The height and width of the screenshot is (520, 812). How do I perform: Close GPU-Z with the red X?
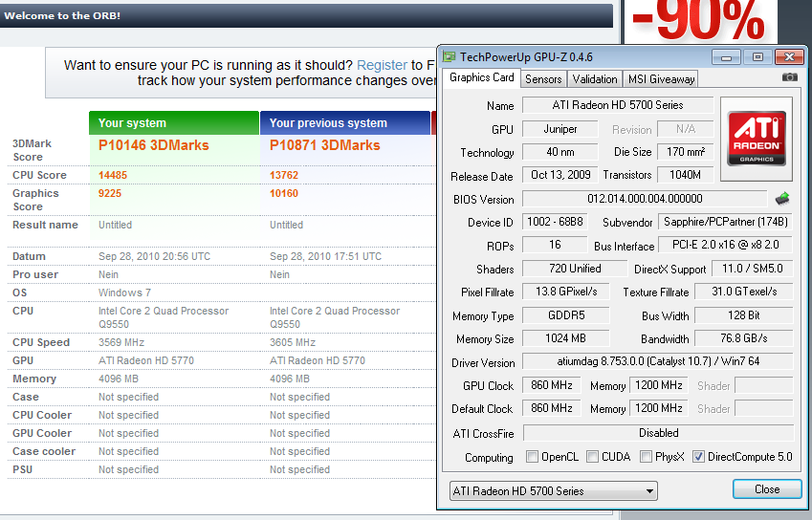[789, 57]
